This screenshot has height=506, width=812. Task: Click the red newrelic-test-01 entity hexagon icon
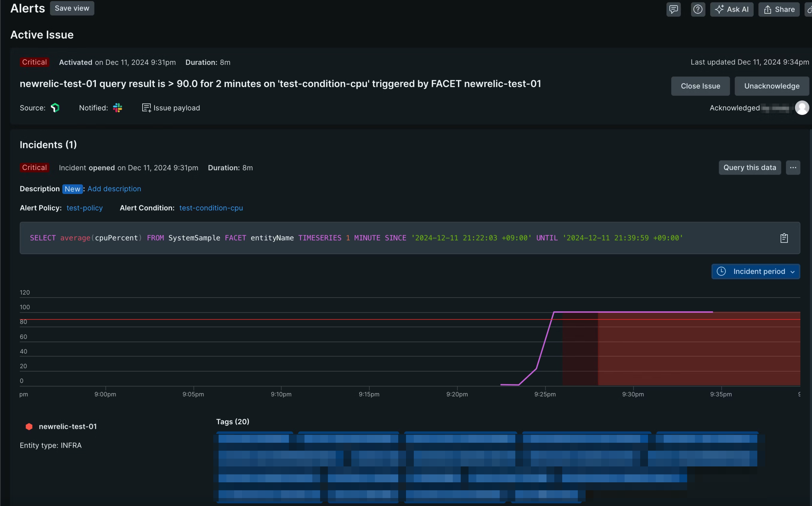coord(29,426)
